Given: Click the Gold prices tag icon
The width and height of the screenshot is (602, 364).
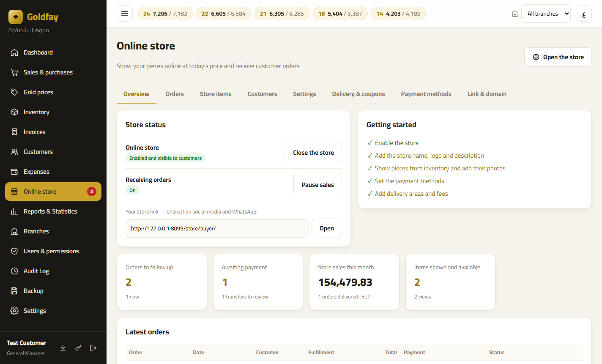Looking at the screenshot, I should 14,92.
